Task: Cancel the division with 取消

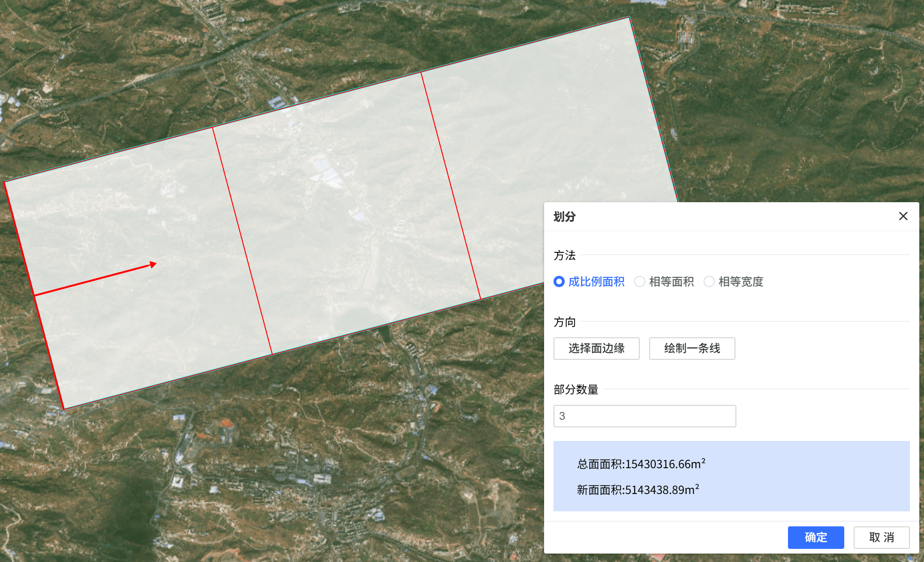Action: (881, 537)
